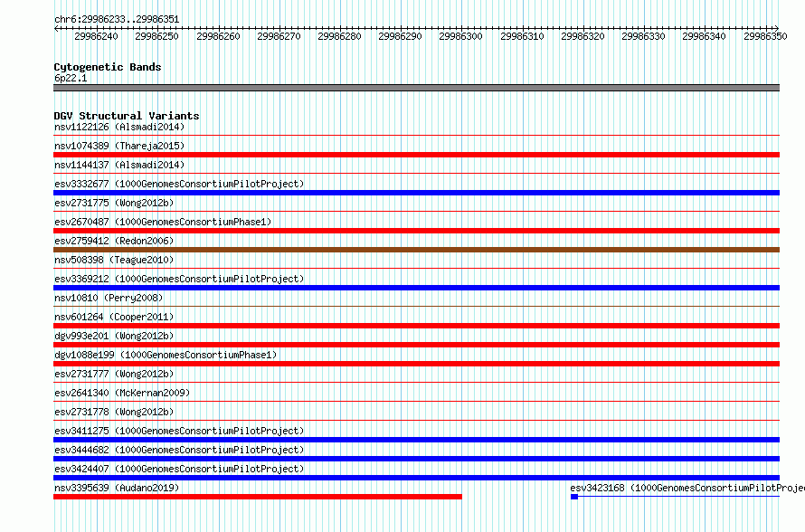Screen dimensions: 805x532
Task: Click ruler position 29986320
Action: point(582,36)
